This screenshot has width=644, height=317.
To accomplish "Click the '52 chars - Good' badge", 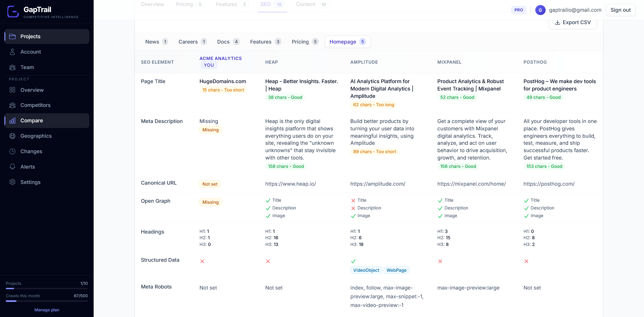I will 457,98.
